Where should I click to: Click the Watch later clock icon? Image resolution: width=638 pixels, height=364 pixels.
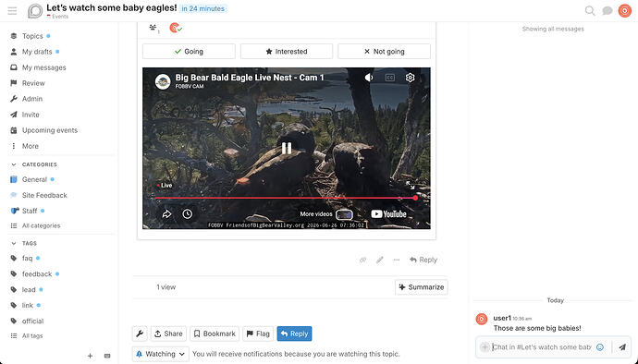pyautogui.click(x=187, y=214)
